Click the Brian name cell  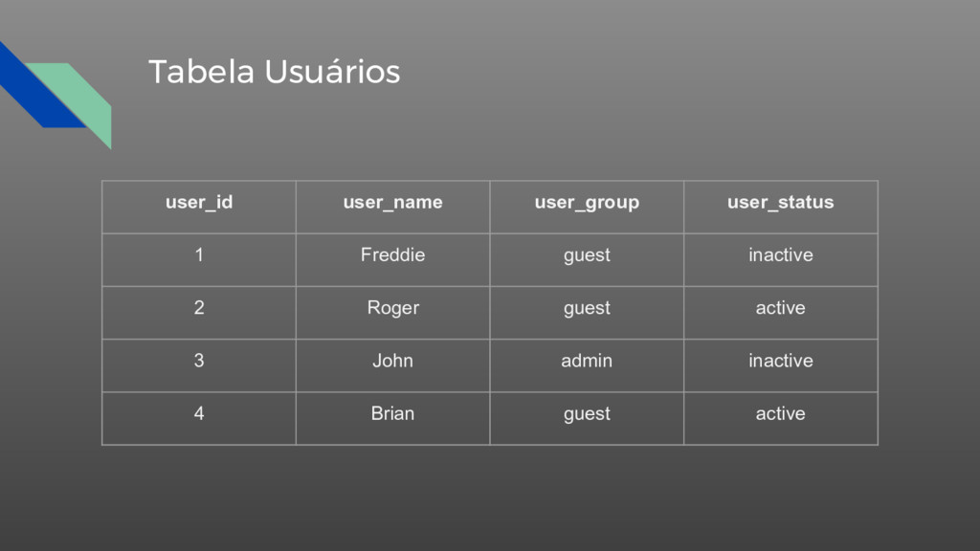pyautogui.click(x=392, y=419)
